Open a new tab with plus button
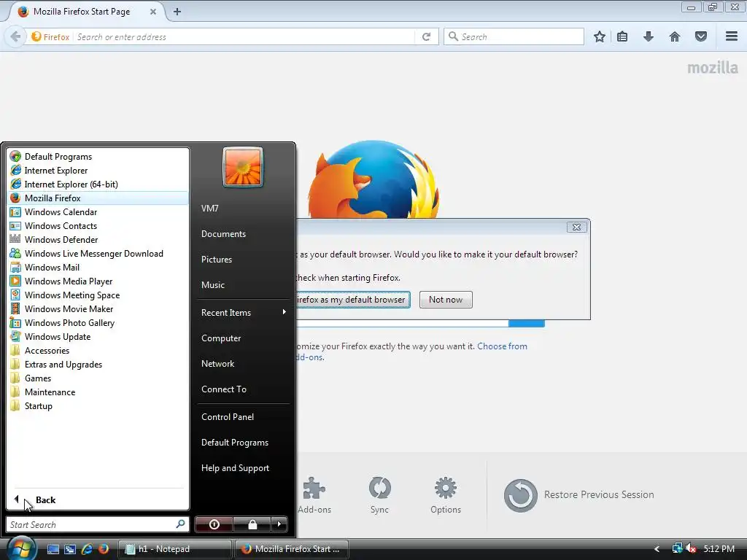This screenshot has height=560, width=747. 177,12
